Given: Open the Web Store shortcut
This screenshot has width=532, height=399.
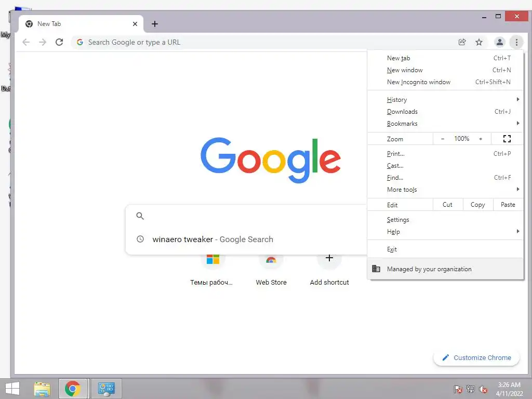Looking at the screenshot, I should tap(271, 270).
